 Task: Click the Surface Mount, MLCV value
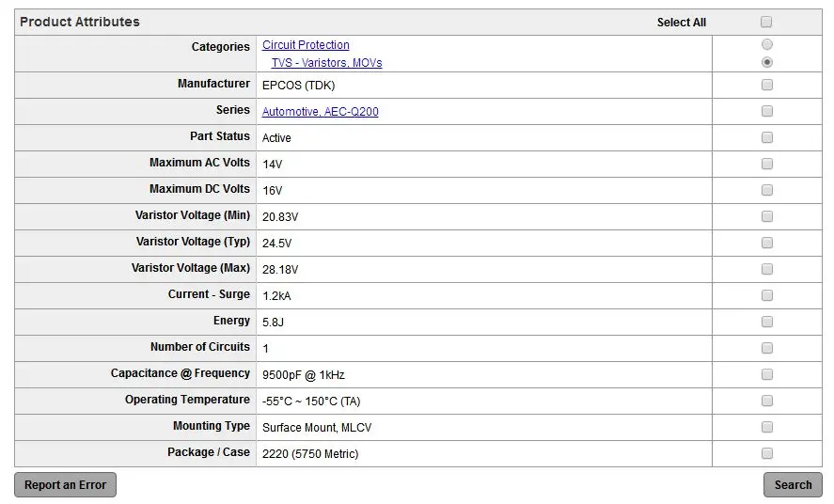pos(317,428)
